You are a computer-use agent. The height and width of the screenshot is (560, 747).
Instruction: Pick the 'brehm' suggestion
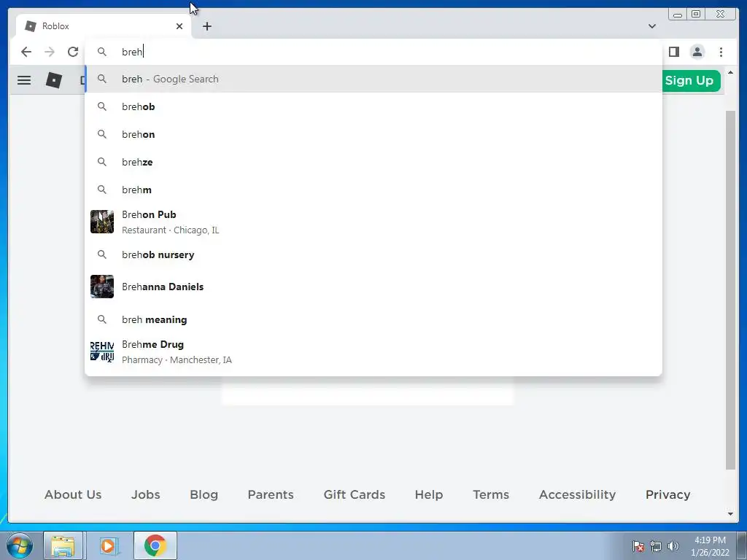coord(373,190)
